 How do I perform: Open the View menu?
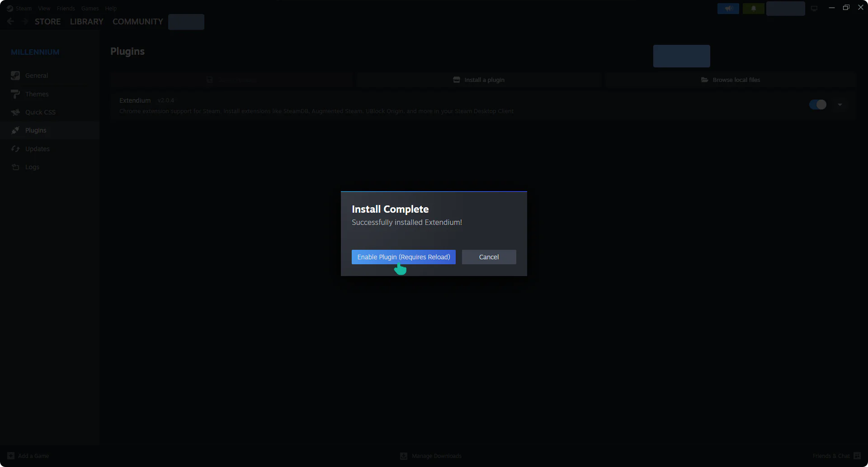(44, 9)
